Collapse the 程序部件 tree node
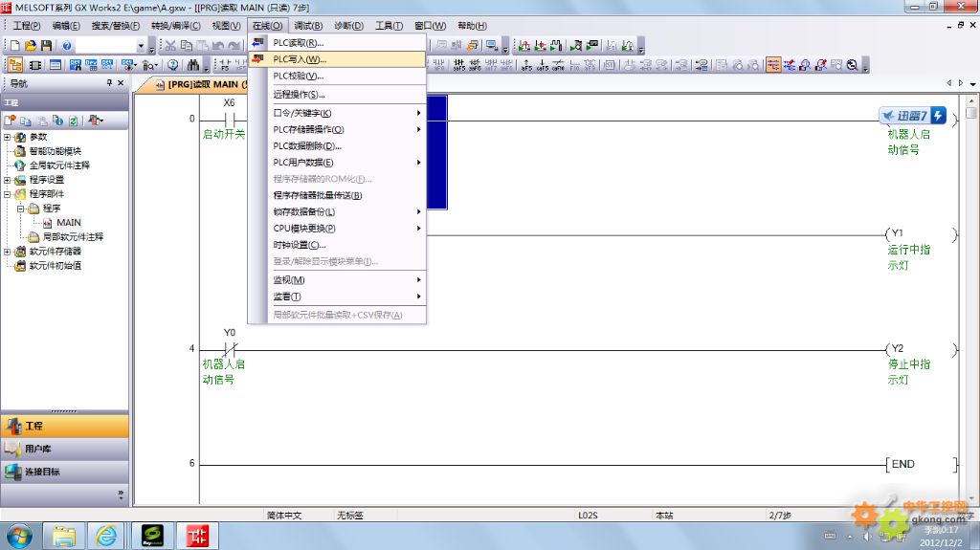 click(x=8, y=194)
